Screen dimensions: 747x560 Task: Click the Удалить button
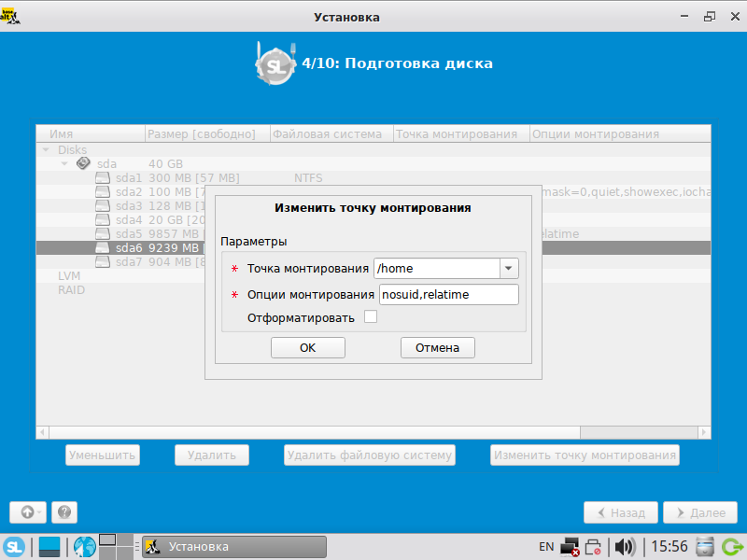(x=212, y=455)
